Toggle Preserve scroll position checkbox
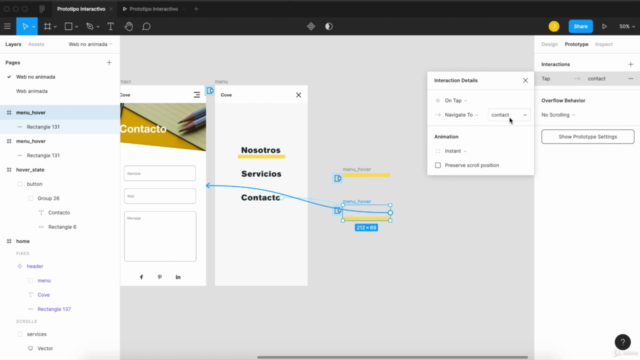This screenshot has height=360, width=640. [438, 165]
